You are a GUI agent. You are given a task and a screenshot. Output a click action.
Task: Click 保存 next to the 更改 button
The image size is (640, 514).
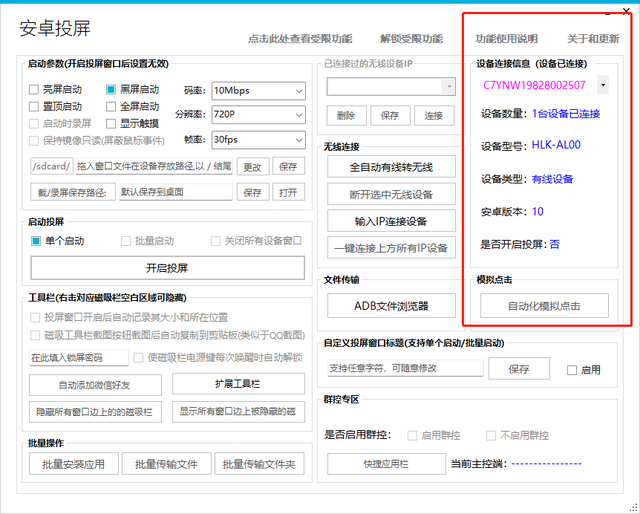pyautogui.click(x=288, y=167)
